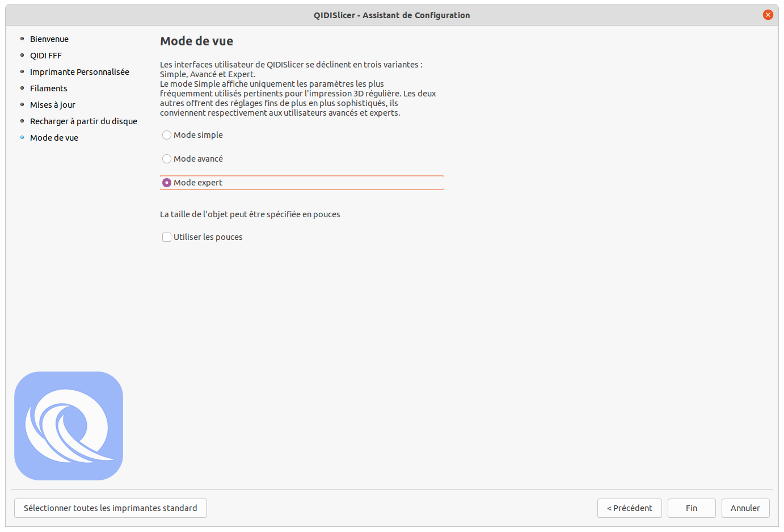Click Sélectionner toutes les imprimantes standard

[x=111, y=508]
